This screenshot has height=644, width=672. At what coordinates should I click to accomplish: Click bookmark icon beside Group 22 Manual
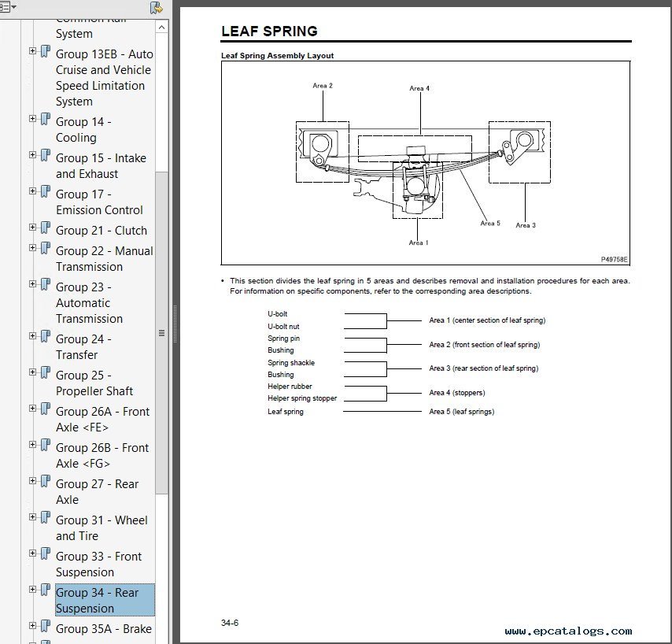(46, 249)
